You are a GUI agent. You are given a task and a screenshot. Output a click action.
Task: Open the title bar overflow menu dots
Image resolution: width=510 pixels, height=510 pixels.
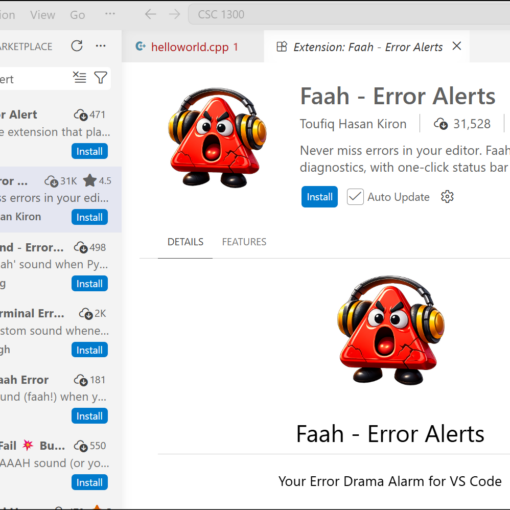coord(110,14)
